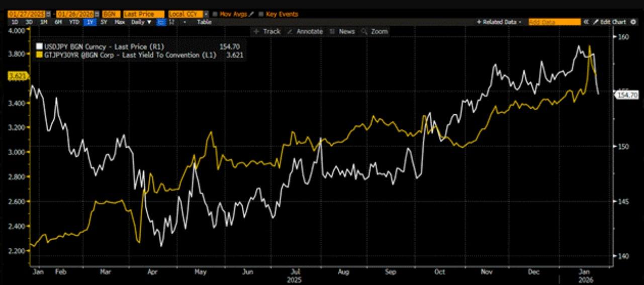
Task: Open the News overlay icon
Action: [x=332, y=31]
